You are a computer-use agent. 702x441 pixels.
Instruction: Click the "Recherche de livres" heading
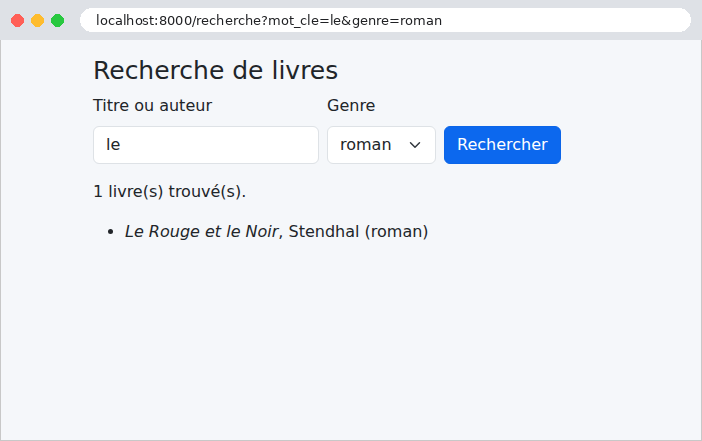pos(215,70)
